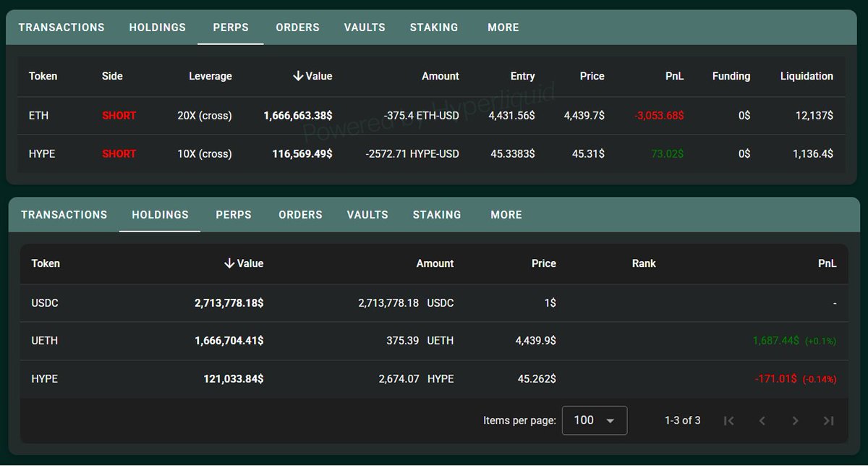This screenshot has width=868, height=466.
Task: Open Items per page dropdown
Action: click(595, 420)
